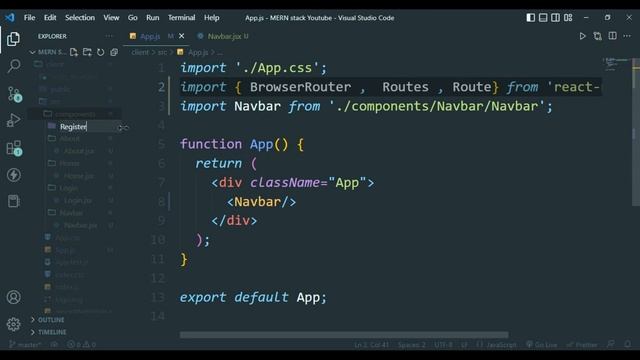Click the New Folder icon in Explorer
640x360 pixels.
87,52
